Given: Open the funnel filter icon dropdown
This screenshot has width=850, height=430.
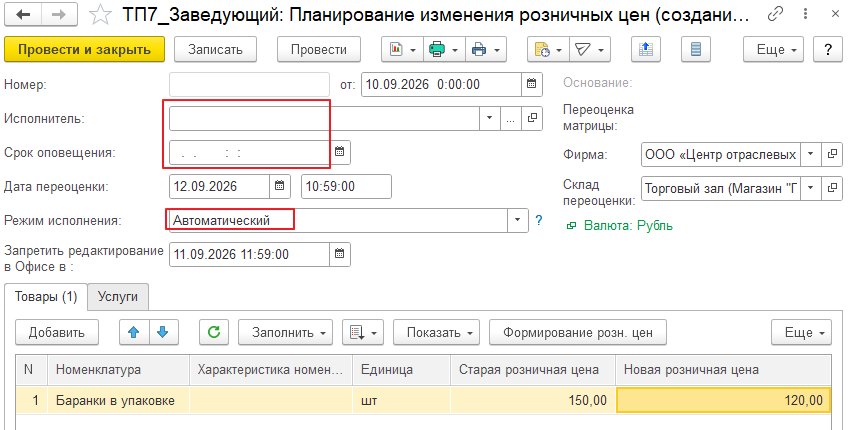Looking at the screenshot, I should 590,49.
